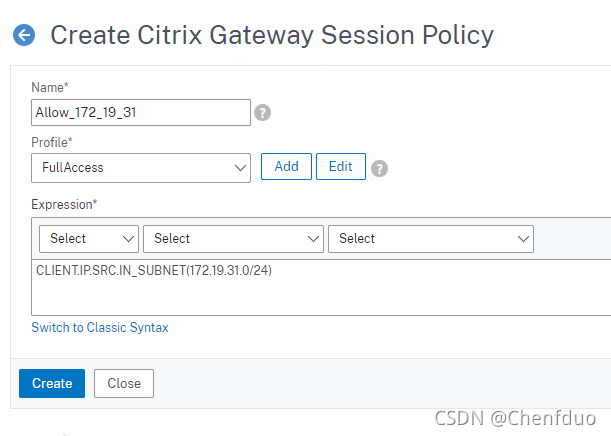Image resolution: width=611 pixels, height=436 pixels.
Task: Click the help icon beside Edit button
Action: coord(379,168)
